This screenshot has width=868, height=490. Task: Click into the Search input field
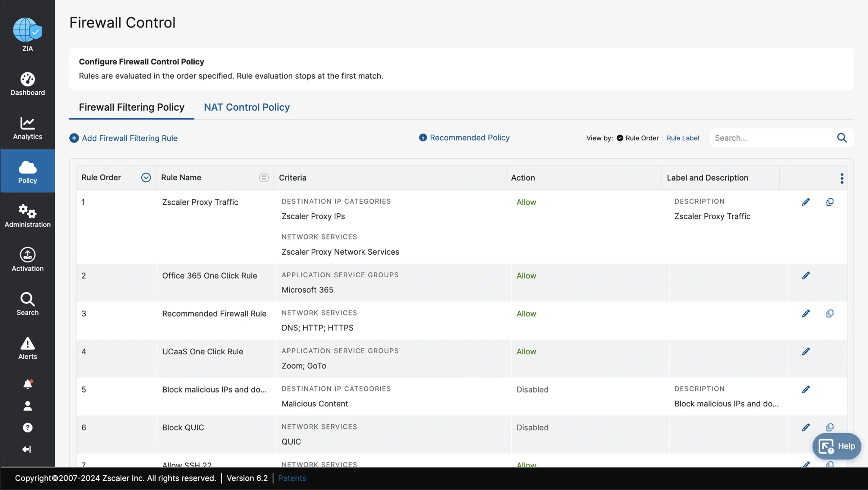click(x=772, y=138)
